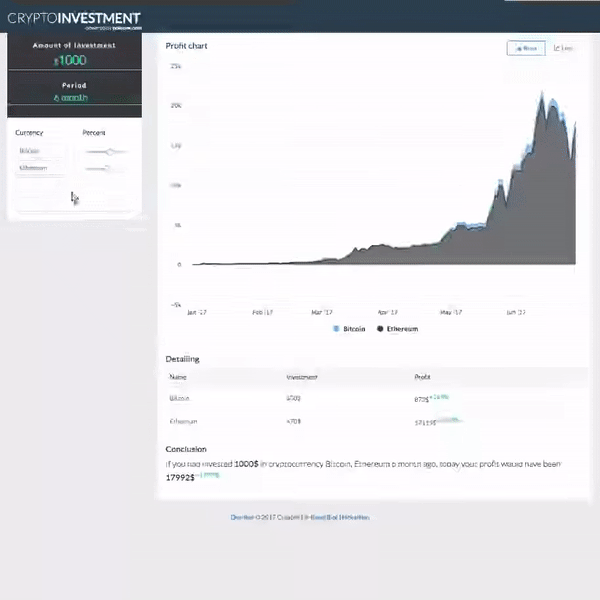Select Ethereum row name in Detailing table

point(183,421)
